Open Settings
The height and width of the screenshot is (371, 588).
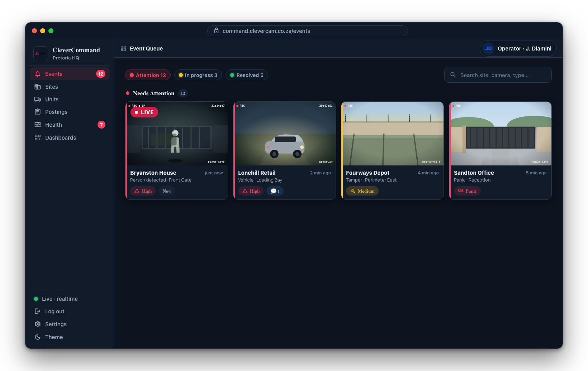(70, 324)
